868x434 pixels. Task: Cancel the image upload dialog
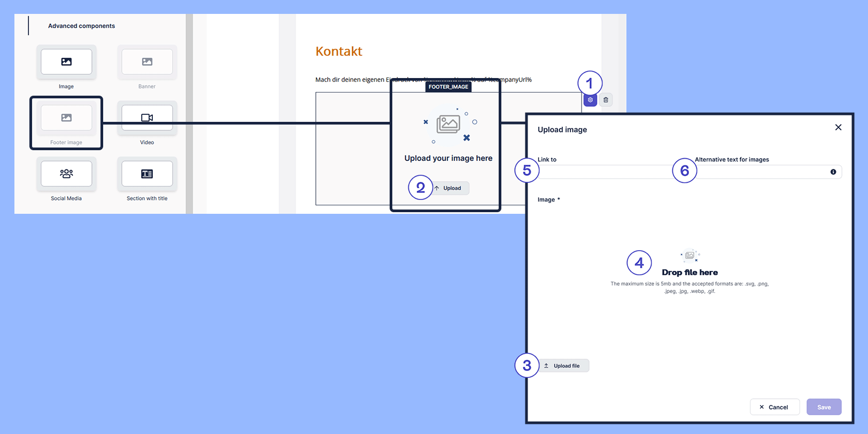774,407
